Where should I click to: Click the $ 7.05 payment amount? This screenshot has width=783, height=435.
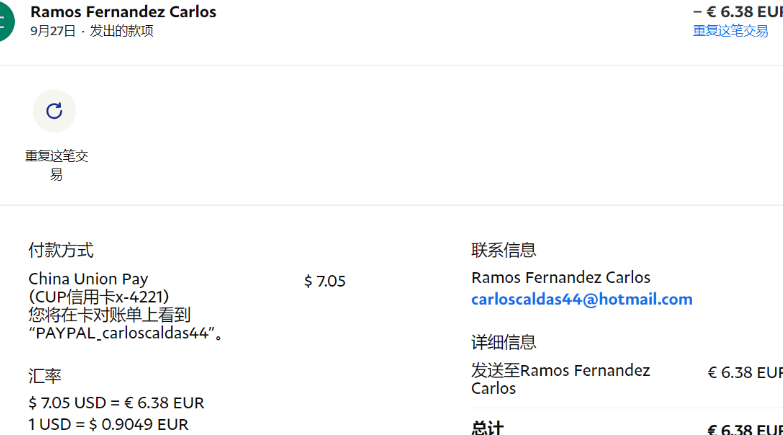[325, 281]
